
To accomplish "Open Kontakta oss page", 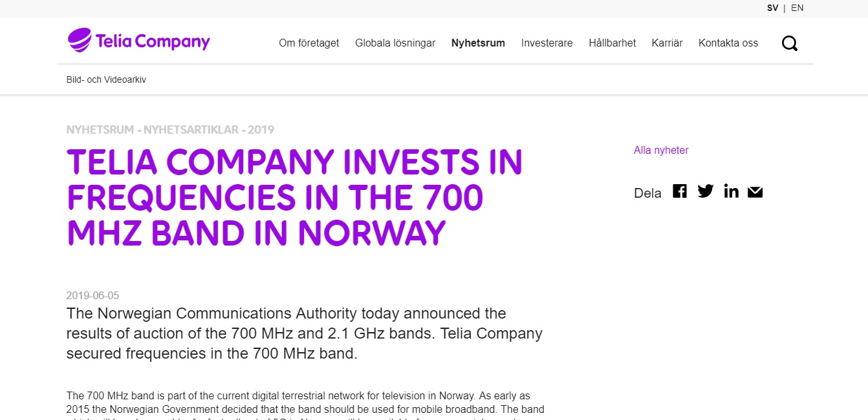I will (x=728, y=43).
